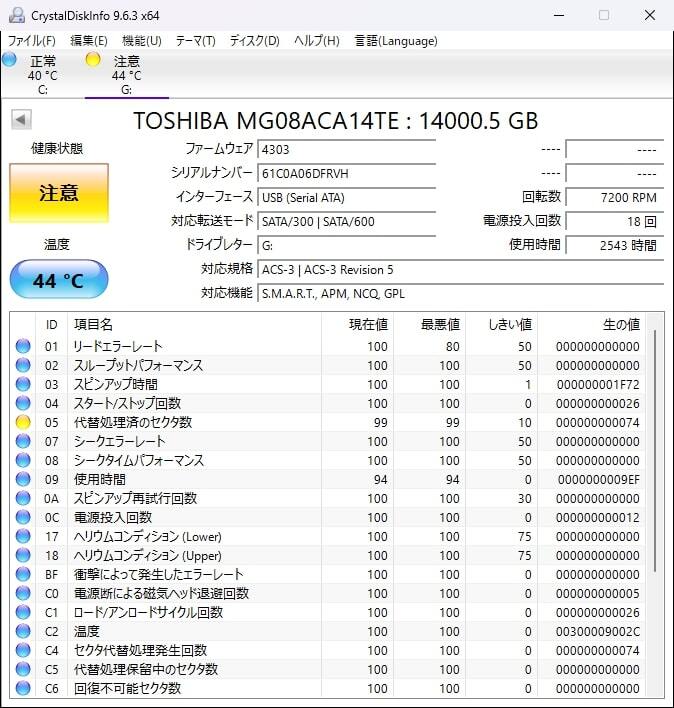This screenshot has width=674, height=708.
Task: Click the status icon of row C5 代替処理保留中のセクタ数
Action: coord(23,669)
